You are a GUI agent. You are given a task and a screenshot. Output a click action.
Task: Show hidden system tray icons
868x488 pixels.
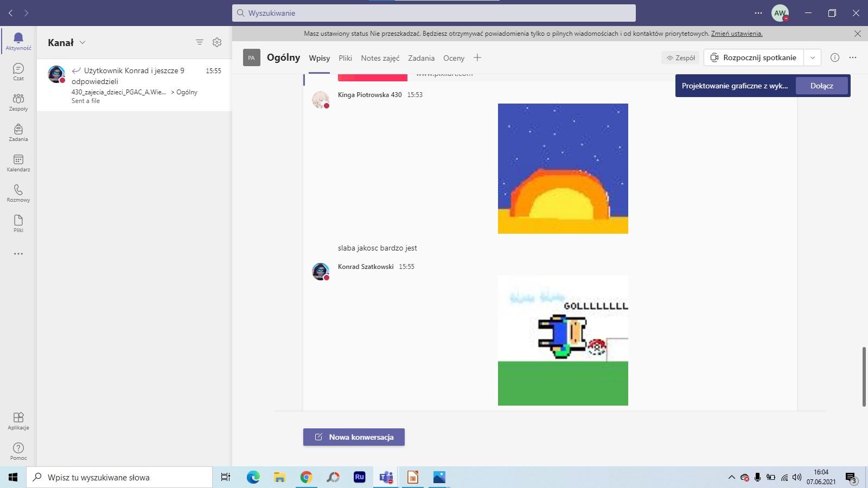point(731,477)
